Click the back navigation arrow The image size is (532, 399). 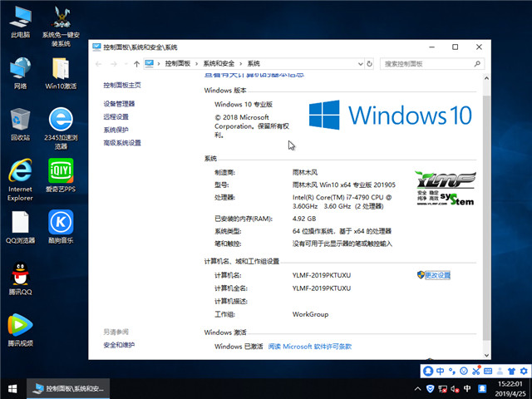tap(98, 64)
